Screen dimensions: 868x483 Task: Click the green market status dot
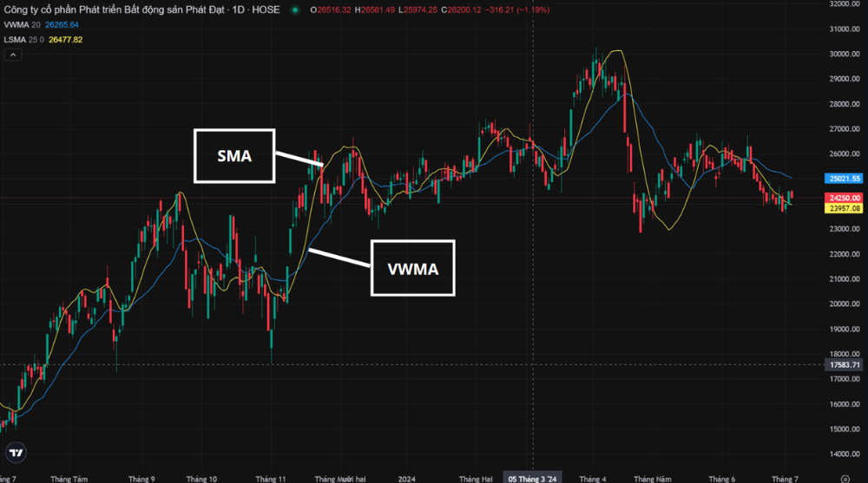(x=295, y=10)
